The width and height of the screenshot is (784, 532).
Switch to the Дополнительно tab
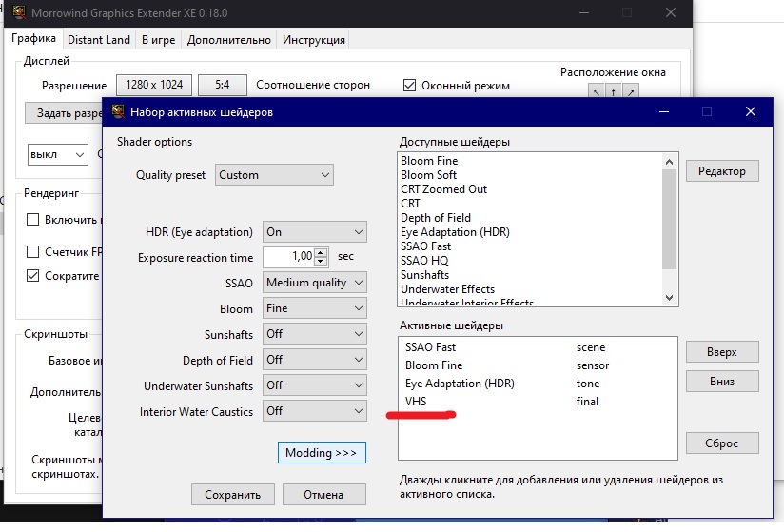(x=229, y=40)
